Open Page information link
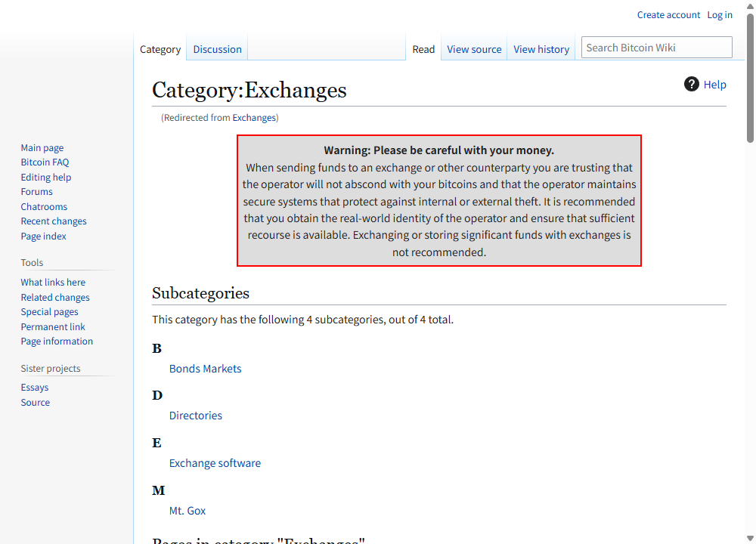756x544 pixels. point(57,342)
